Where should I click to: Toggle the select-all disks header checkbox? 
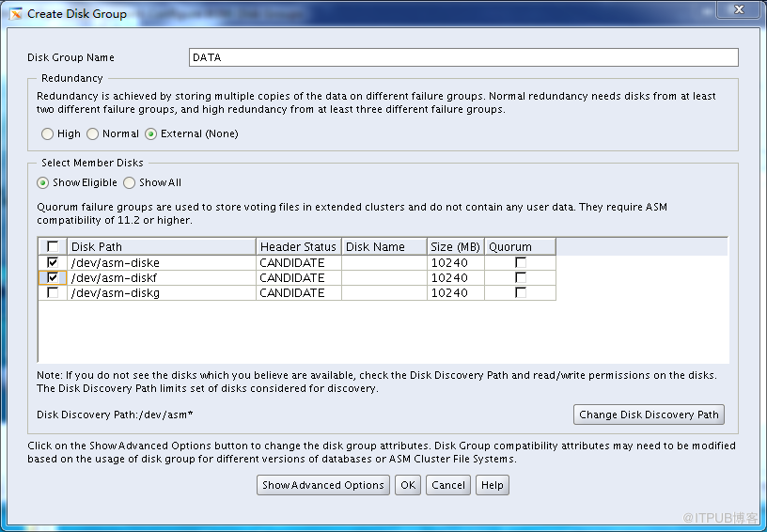pyautogui.click(x=53, y=247)
